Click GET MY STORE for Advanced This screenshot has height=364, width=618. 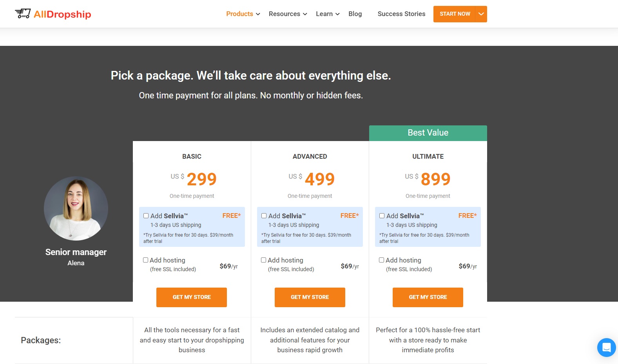[x=310, y=297]
